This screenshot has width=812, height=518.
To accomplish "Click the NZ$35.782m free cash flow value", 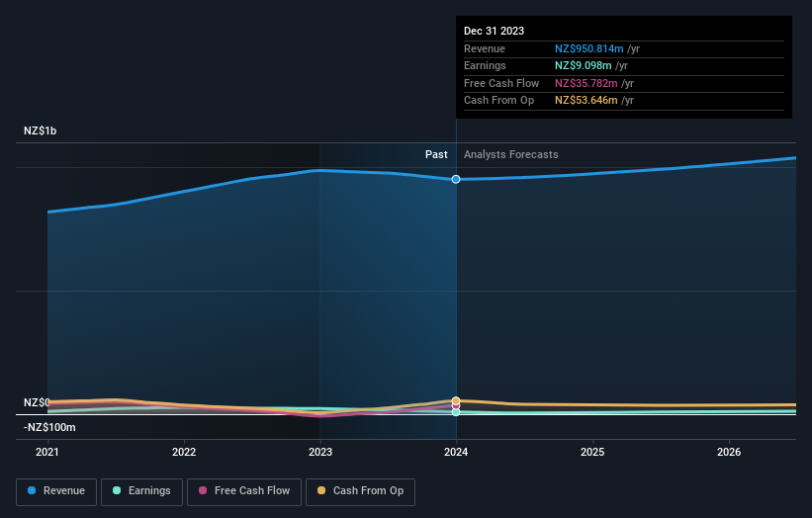I will pos(586,83).
